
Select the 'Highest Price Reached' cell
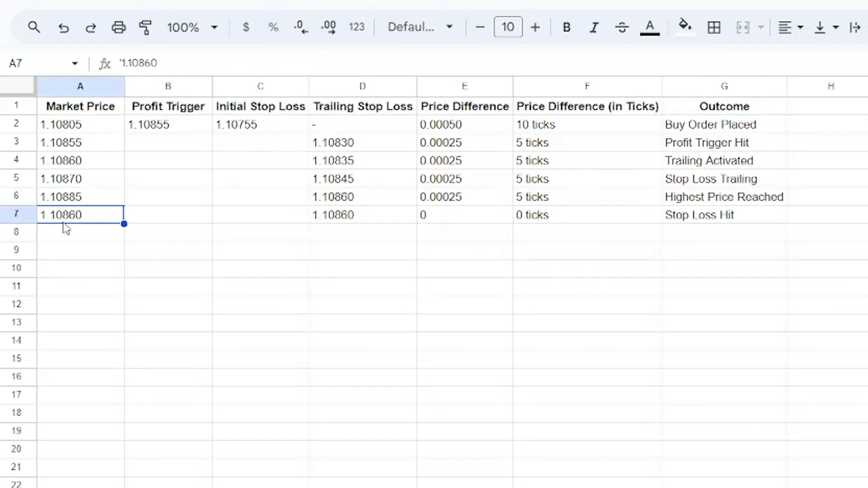(725, 197)
